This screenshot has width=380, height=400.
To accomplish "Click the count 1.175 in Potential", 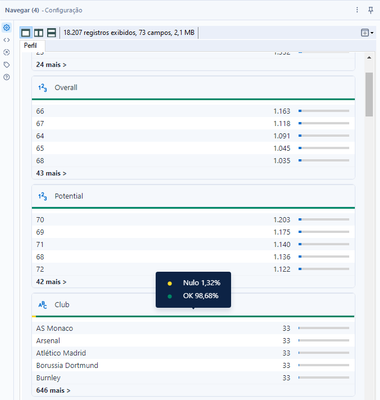I will point(282,232).
